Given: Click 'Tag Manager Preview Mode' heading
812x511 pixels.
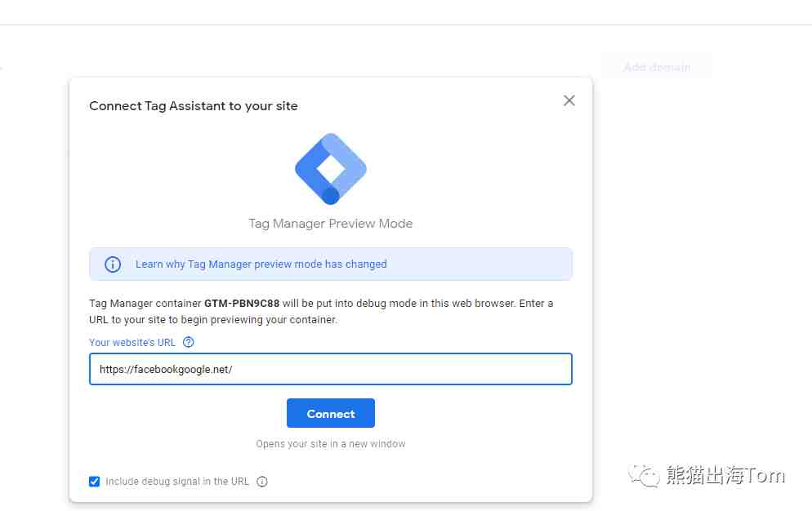Looking at the screenshot, I should tap(330, 224).
